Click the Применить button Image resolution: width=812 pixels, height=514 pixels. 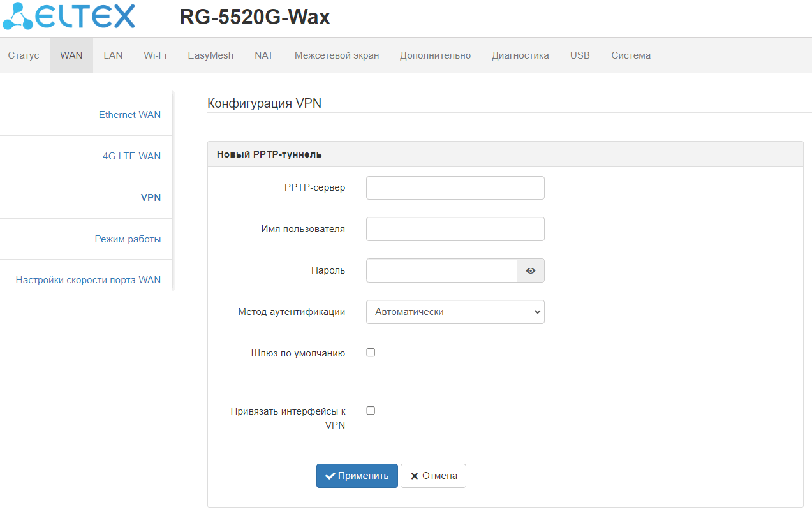coord(357,476)
